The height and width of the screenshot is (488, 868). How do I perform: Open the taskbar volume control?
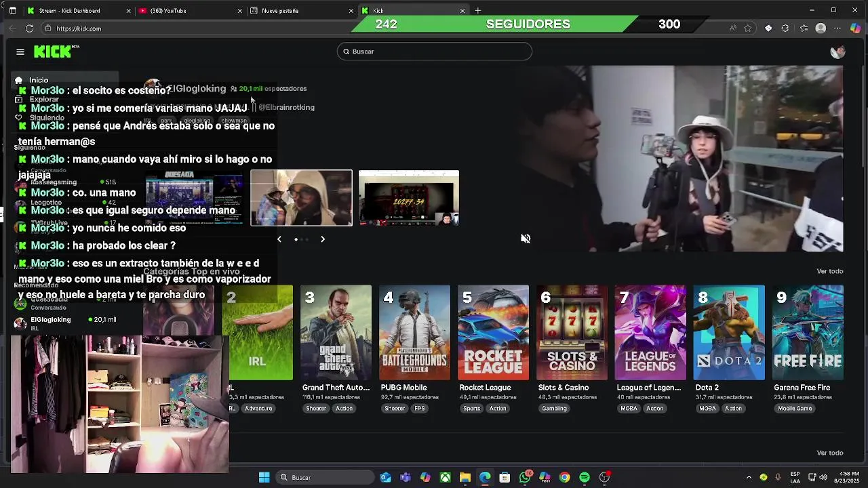823,477
